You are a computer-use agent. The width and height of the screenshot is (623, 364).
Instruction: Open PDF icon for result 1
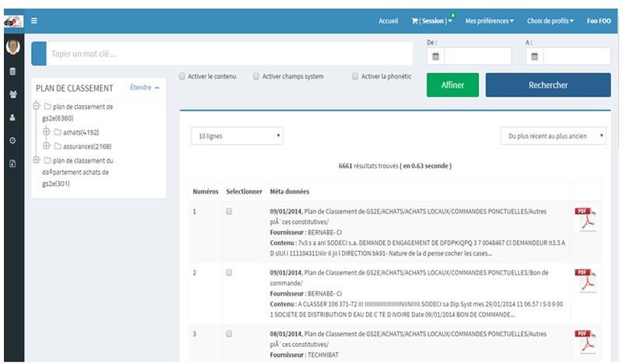586,219
